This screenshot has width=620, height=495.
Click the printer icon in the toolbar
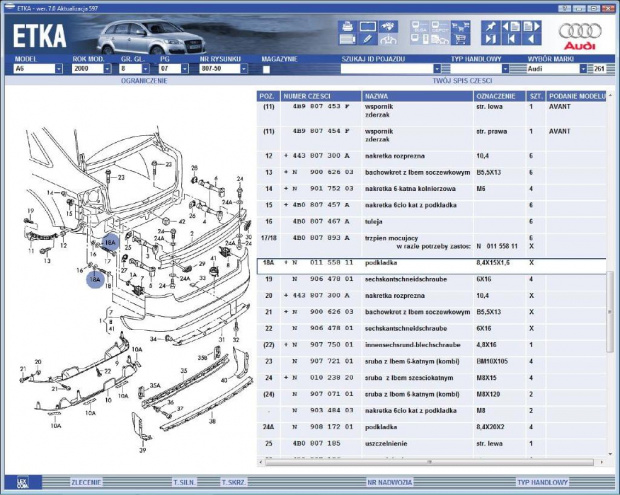[348, 26]
